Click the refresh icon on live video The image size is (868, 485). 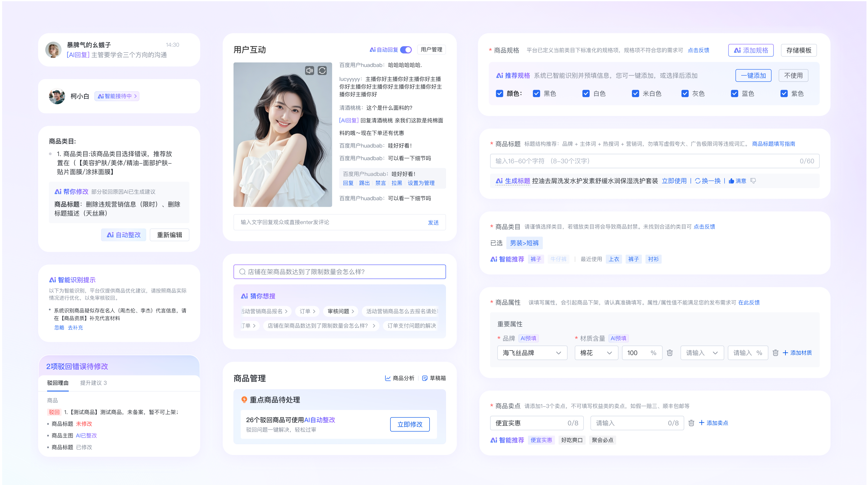tap(322, 71)
